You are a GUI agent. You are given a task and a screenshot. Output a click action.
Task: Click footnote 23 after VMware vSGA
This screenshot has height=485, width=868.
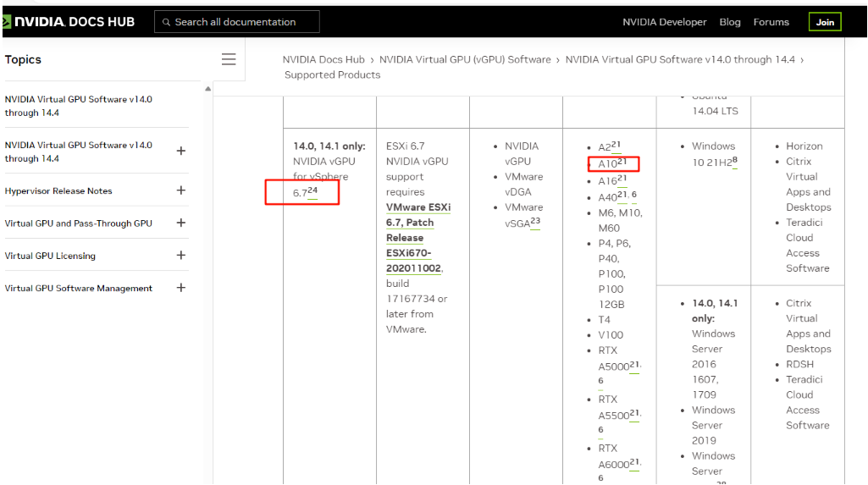[534, 221]
